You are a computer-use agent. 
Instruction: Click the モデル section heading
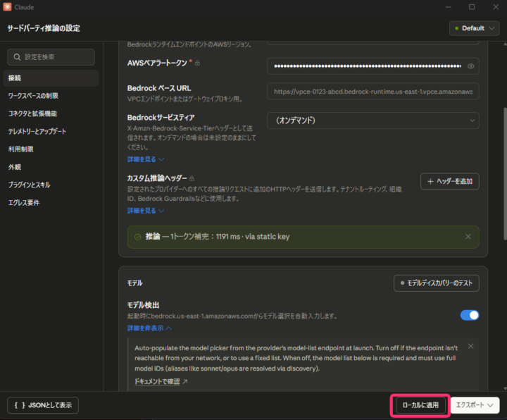(134, 283)
